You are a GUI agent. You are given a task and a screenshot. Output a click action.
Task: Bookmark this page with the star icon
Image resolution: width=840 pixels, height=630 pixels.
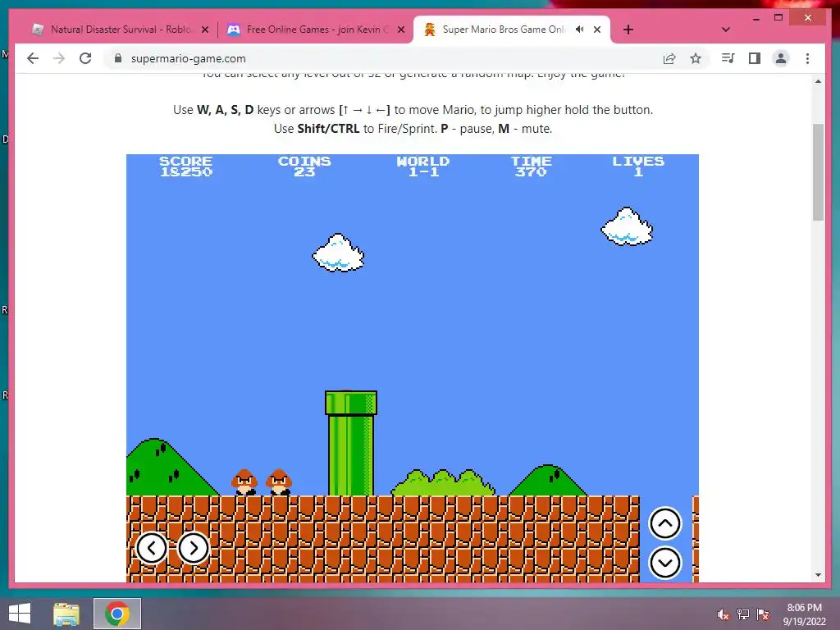696,58
